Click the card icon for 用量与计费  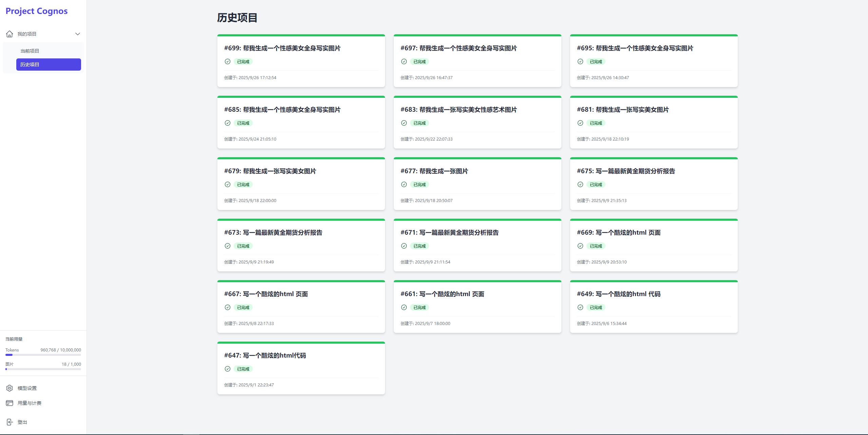click(9, 403)
